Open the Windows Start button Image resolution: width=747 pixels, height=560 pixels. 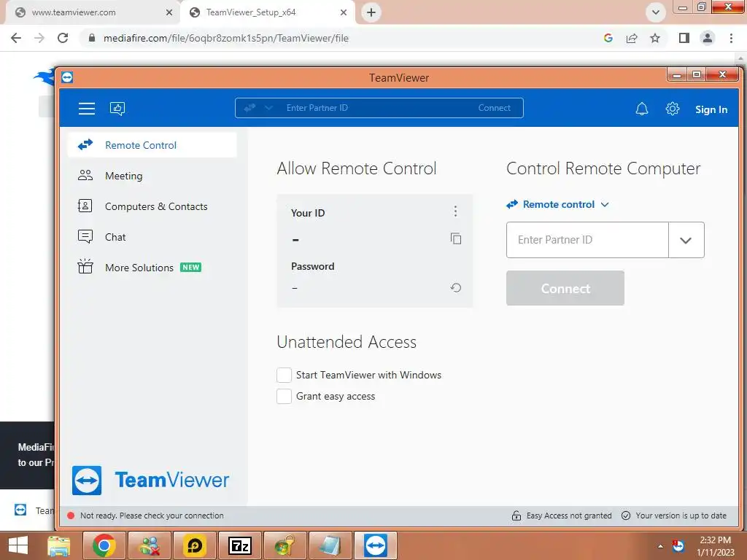point(18,545)
